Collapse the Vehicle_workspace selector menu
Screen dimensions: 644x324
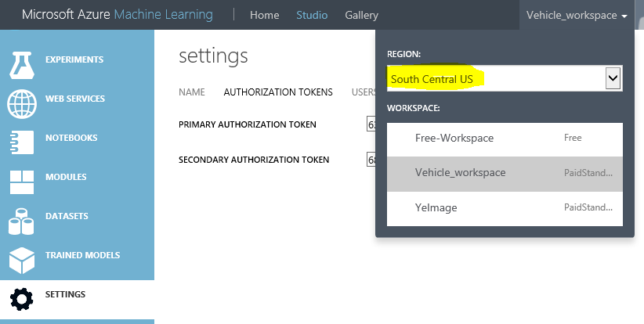tap(577, 15)
